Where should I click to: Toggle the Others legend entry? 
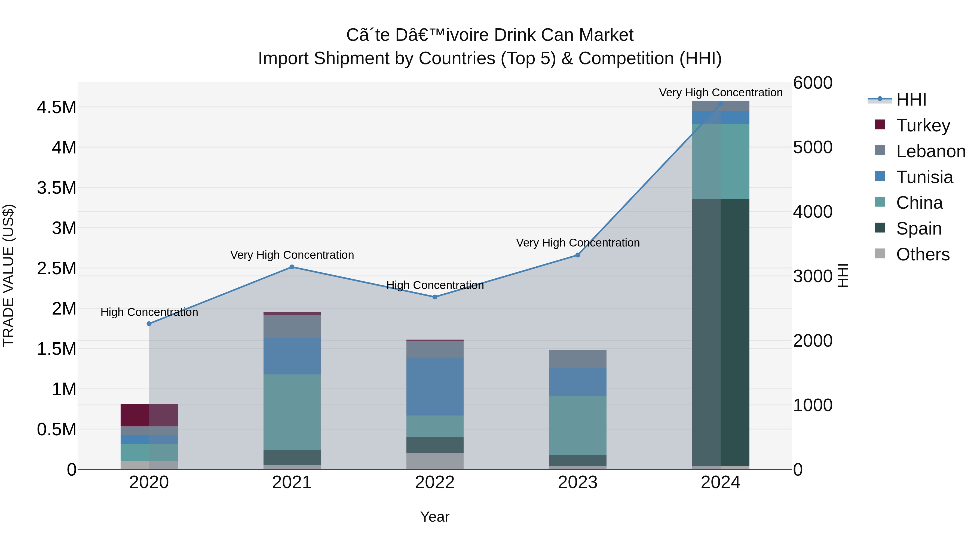click(912, 254)
